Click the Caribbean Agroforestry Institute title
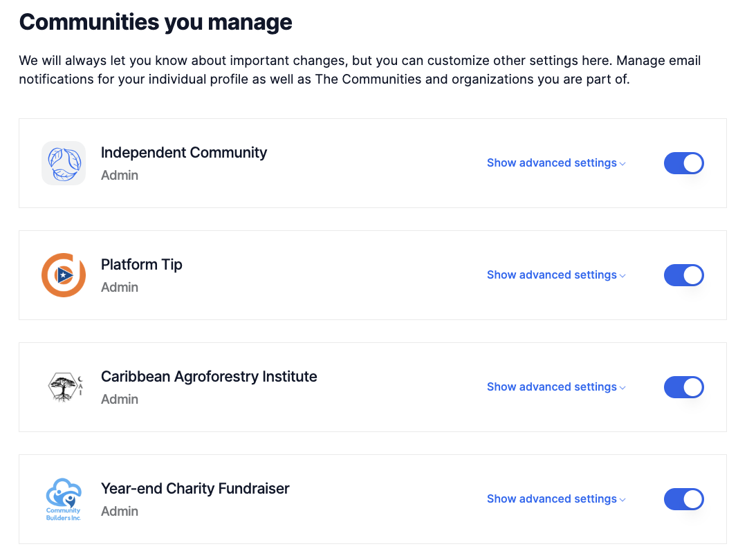 click(x=209, y=377)
